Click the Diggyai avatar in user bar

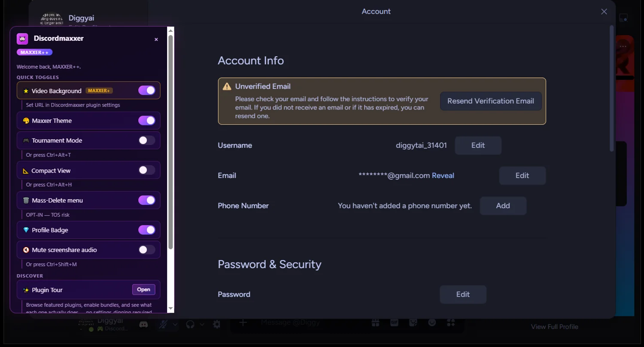[x=86, y=324]
